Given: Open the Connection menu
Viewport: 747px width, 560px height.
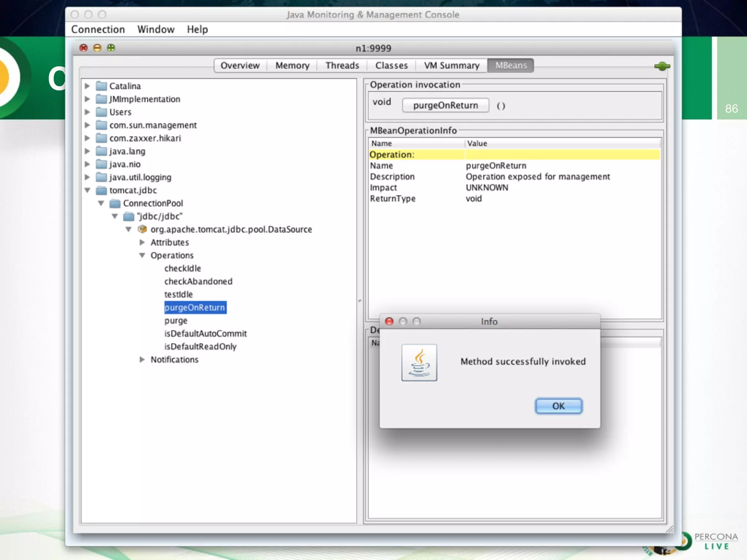Looking at the screenshot, I should pyautogui.click(x=98, y=29).
